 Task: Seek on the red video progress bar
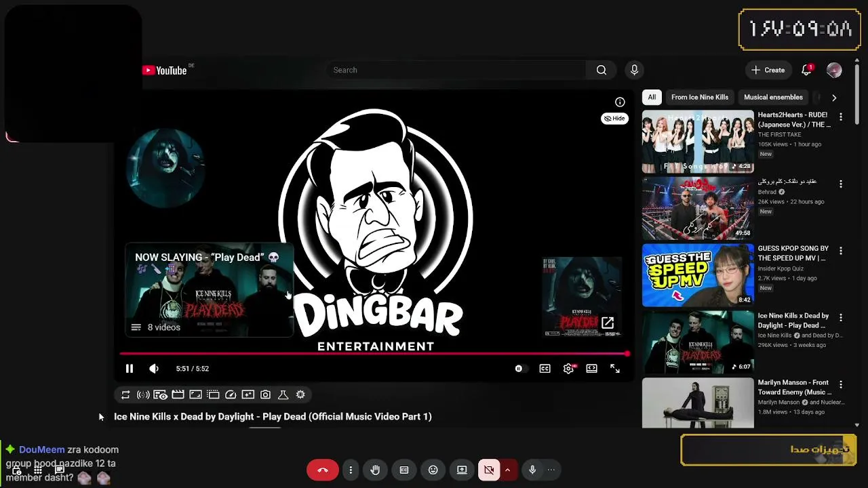pyautogui.click(x=374, y=354)
